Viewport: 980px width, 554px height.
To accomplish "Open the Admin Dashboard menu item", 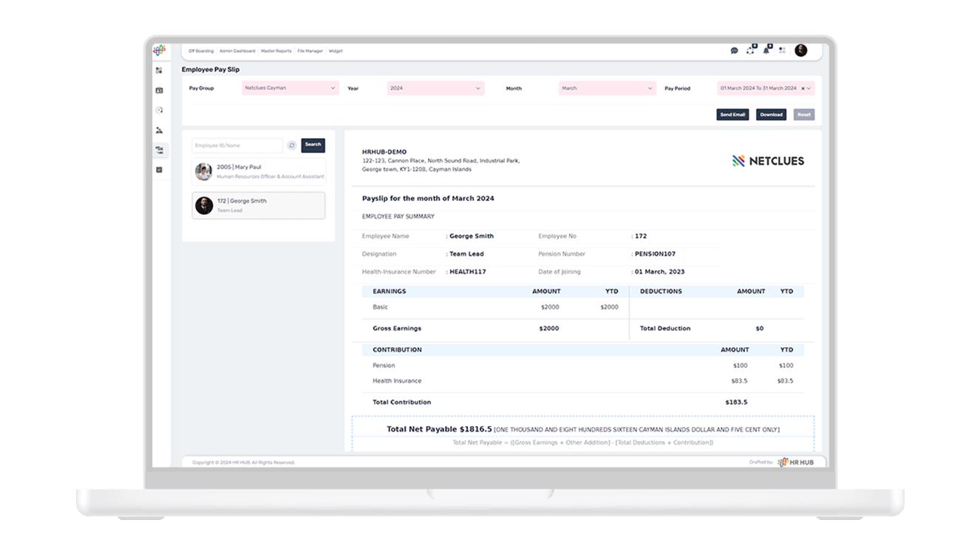I will [x=237, y=51].
